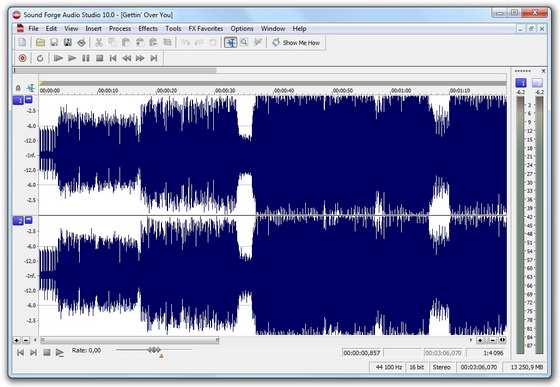Zoom out level with minus at bottom left
Image resolution: width=560 pixels, height=387 pixels.
tap(26, 340)
